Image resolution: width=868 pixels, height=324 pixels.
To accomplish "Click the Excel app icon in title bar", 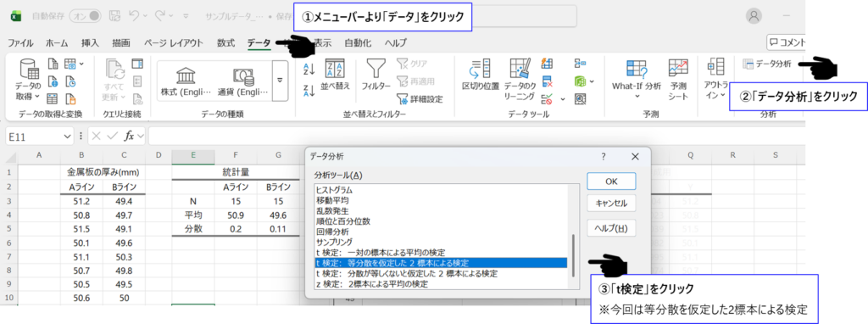I will pos(16,16).
